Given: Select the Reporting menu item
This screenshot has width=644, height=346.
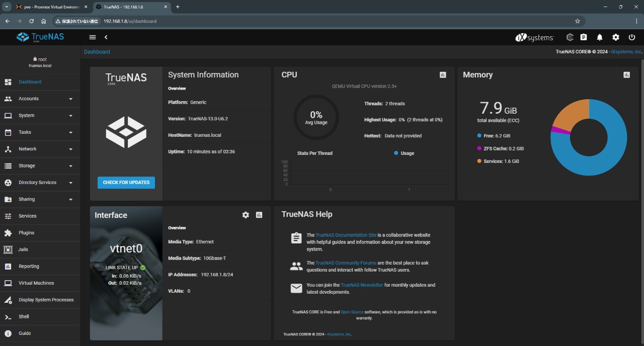Looking at the screenshot, I should coord(40,267).
